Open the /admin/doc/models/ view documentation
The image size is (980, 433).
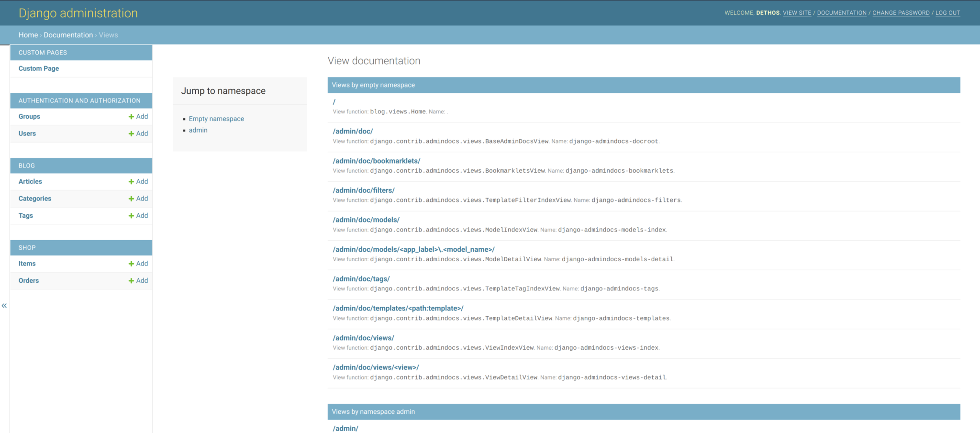pyautogui.click(x=366, y=219)
